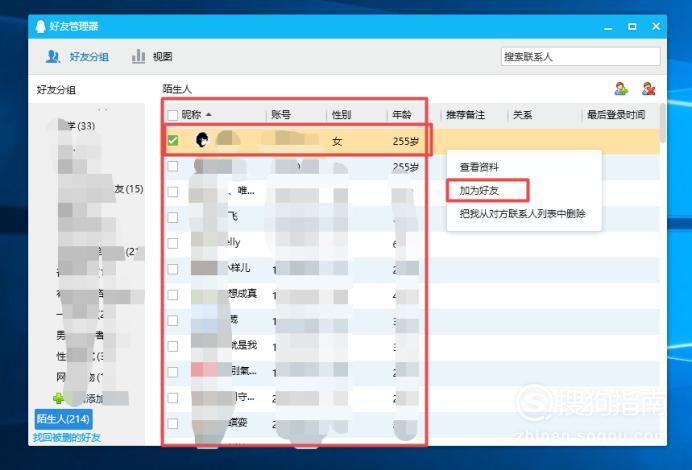Choose 加为好友 from the context menu
Screen dimensions: 692x470
(x=479, y=191)
